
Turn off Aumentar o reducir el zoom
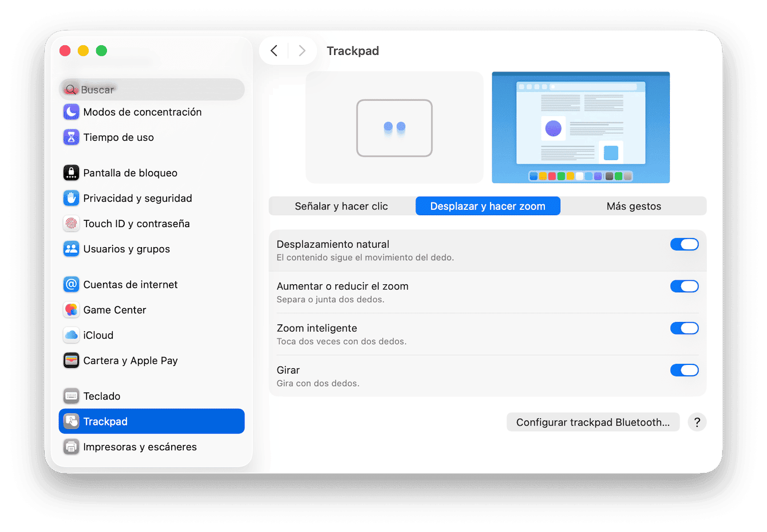685,286
